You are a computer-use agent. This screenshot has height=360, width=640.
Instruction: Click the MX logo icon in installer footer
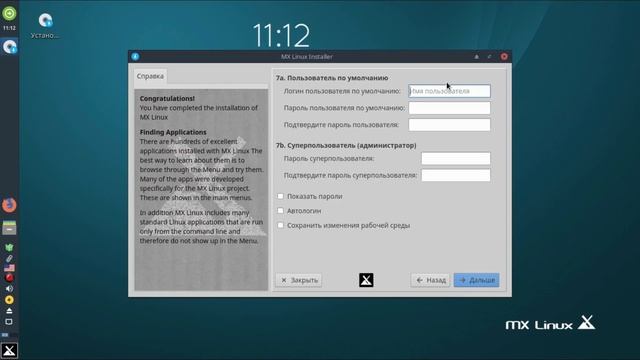point(366,280)
